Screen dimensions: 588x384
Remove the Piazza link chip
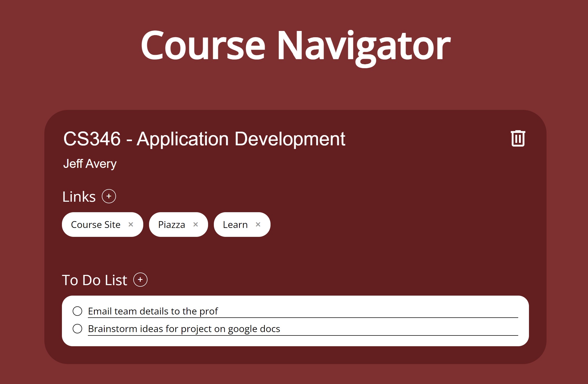click(195, 225)
